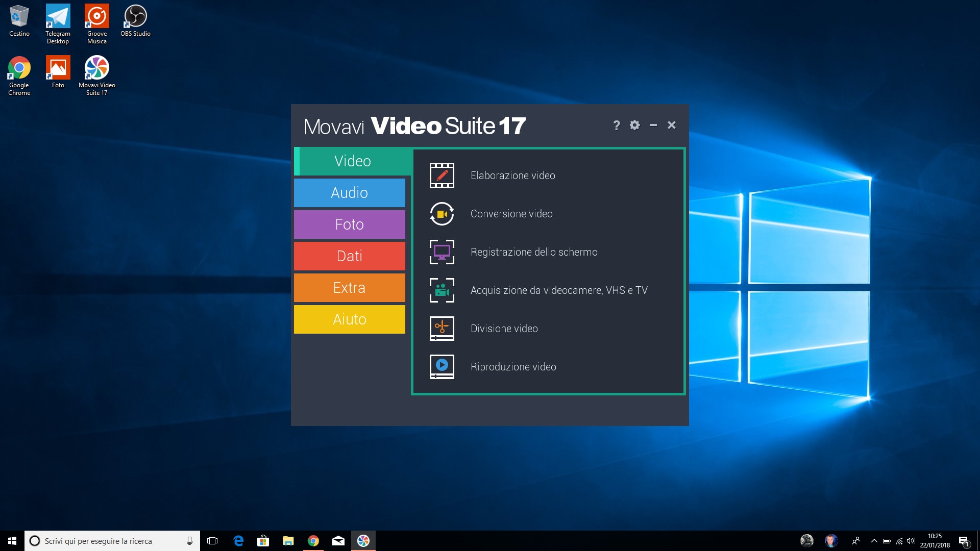This screenshot has height=551, width=980.
Task: Open Movavi settings gear
Action: tap(634, 125)
